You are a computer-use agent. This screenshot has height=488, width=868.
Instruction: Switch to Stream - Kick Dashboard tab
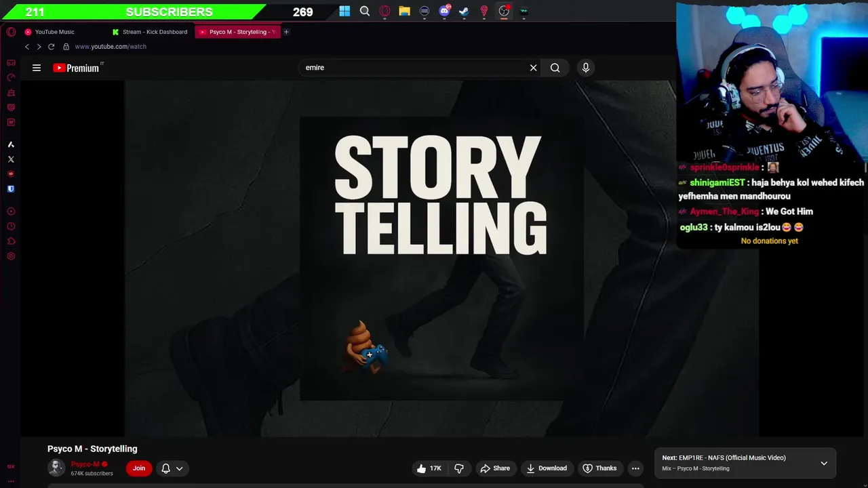(150, 32)
